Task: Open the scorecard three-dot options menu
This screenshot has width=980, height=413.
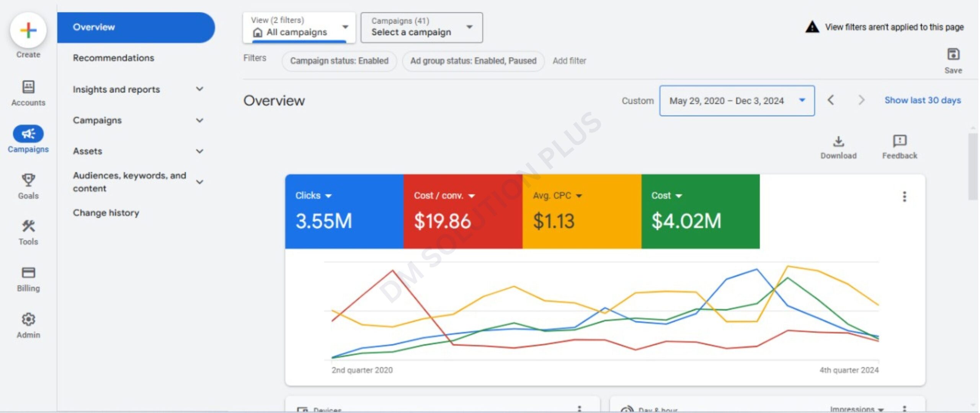Action: (904, 197)
